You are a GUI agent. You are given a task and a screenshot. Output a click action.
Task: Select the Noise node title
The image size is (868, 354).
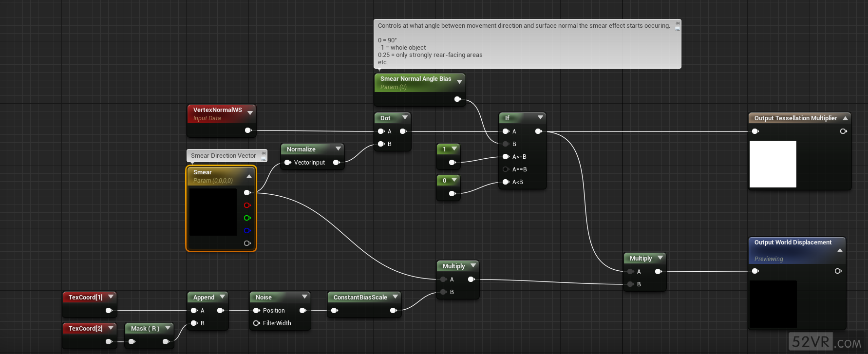click(x=264, y=298)
